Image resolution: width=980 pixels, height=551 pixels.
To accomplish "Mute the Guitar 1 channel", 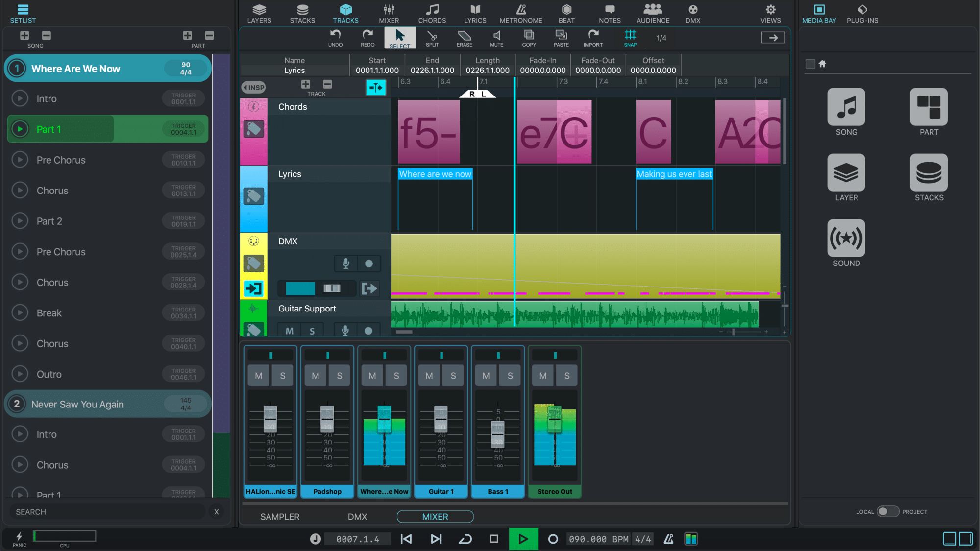I will 429,375.
